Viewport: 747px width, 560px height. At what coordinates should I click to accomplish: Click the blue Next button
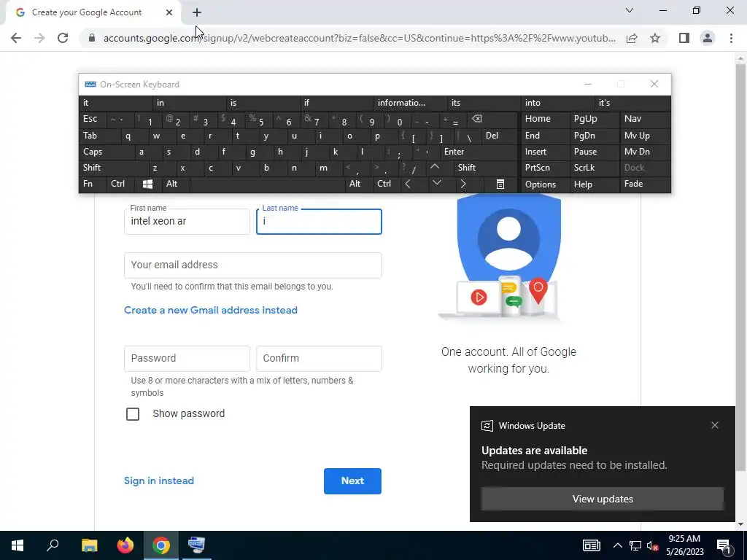[352, 481]
